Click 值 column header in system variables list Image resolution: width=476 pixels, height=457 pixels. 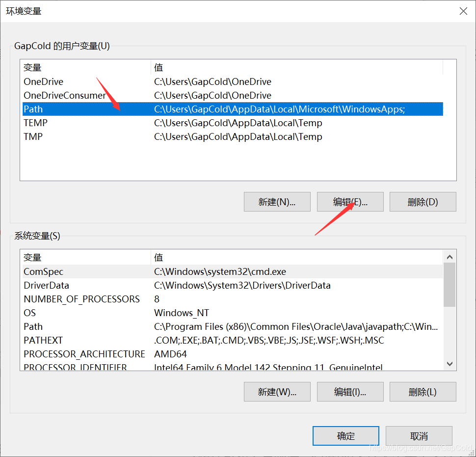coord(297,257)
